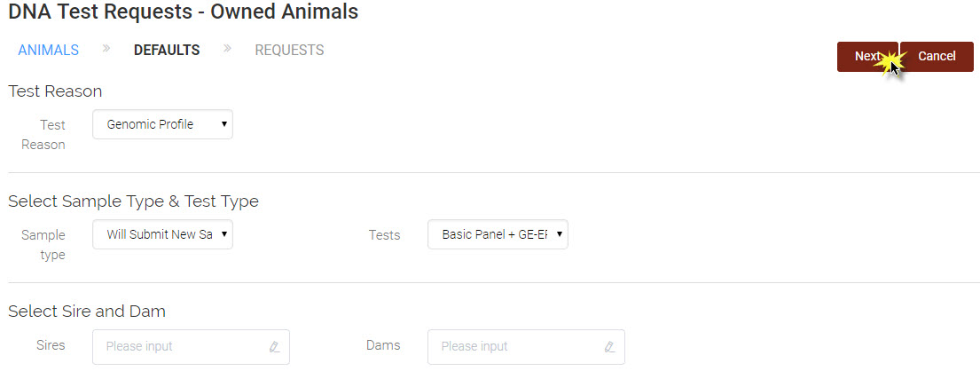Click the pencil icon in Dams field

pos(609,347)
